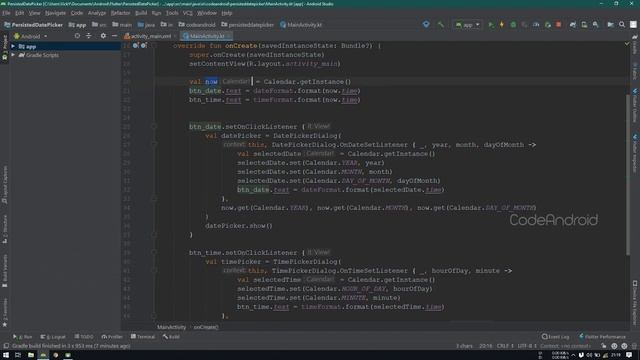Screen dimensions: 640x360
Task: Open the Flutter Performance panel
Action: 602,337
